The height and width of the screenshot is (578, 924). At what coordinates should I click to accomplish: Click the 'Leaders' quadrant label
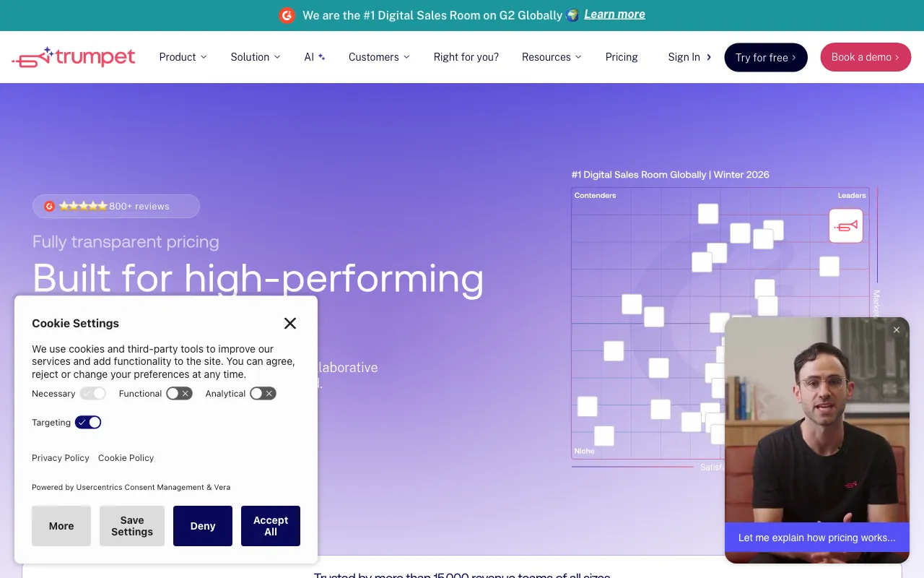(852, 196)
